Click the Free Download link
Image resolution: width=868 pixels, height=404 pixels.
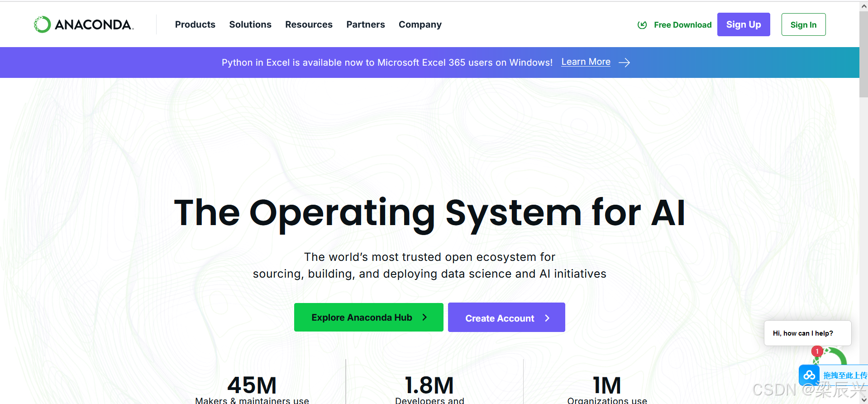pyautogui.click(x=682, y=25)
